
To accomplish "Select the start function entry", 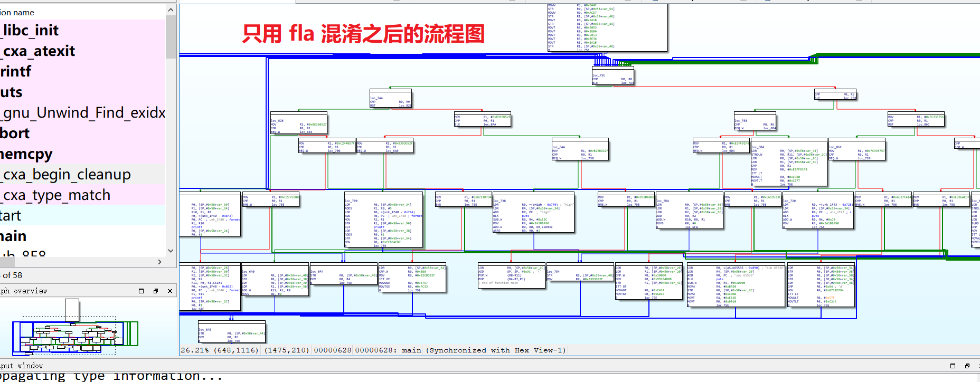I will (82, 215).
